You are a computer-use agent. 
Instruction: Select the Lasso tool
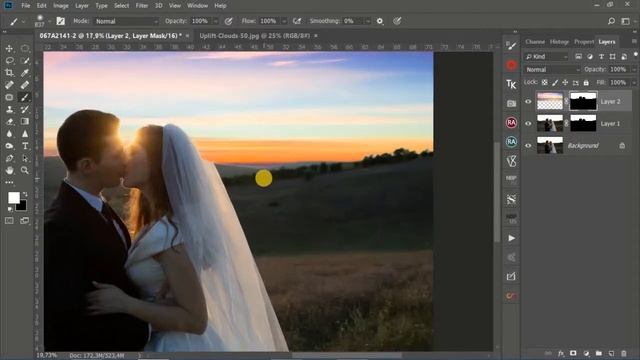pyautogui.click(x=9, y=61)
